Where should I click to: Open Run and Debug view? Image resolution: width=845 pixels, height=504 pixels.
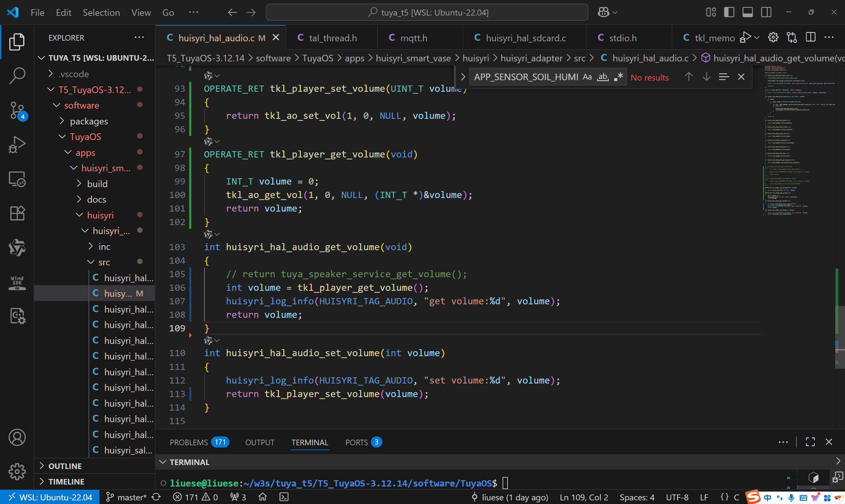pyautogui.click(x=17, y=145)
